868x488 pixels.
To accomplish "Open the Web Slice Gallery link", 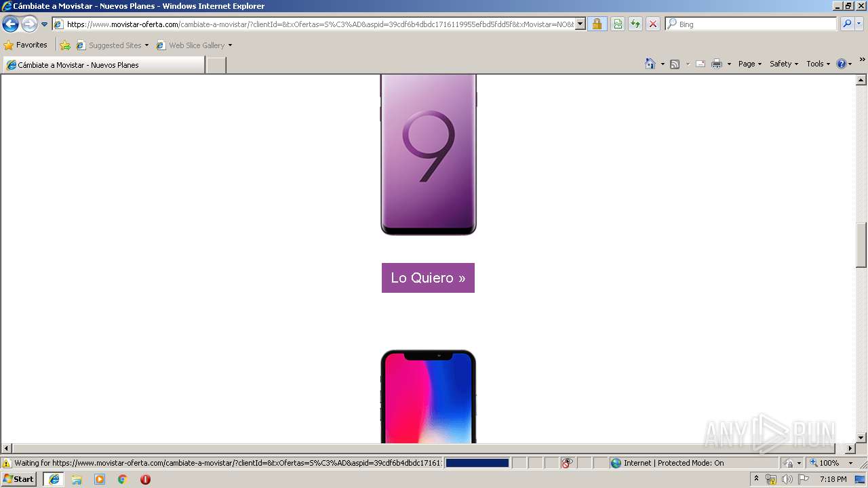I will point(191,45).
